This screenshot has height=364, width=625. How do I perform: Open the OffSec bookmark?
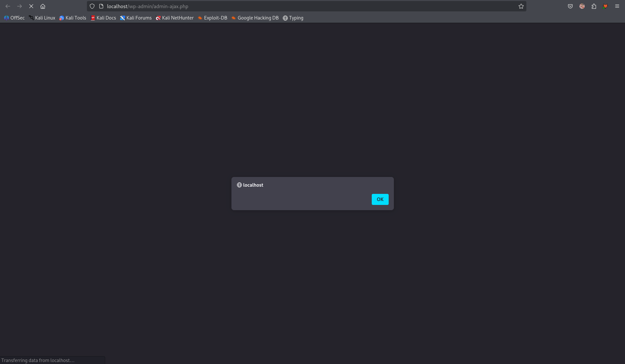point(14,18)
